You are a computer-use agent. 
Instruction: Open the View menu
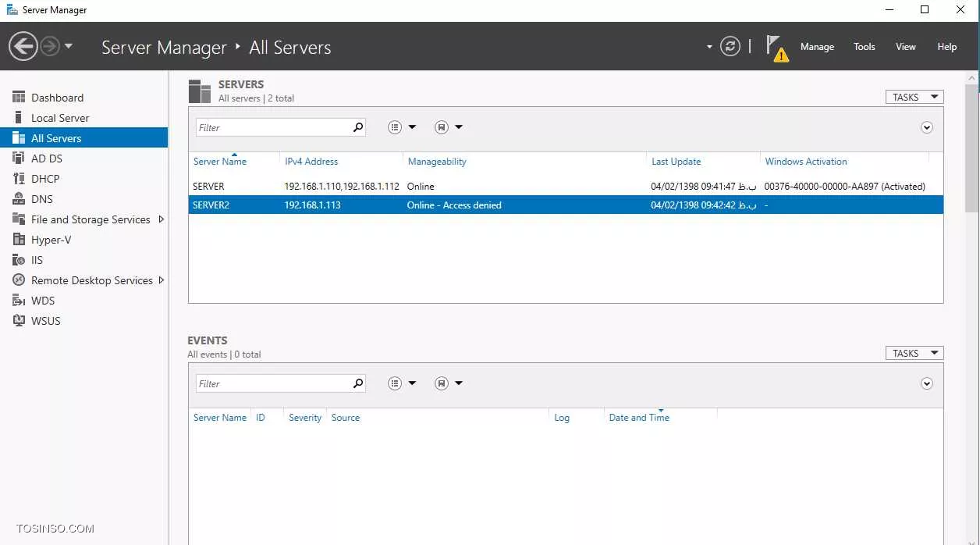click(x=906, y=47)
